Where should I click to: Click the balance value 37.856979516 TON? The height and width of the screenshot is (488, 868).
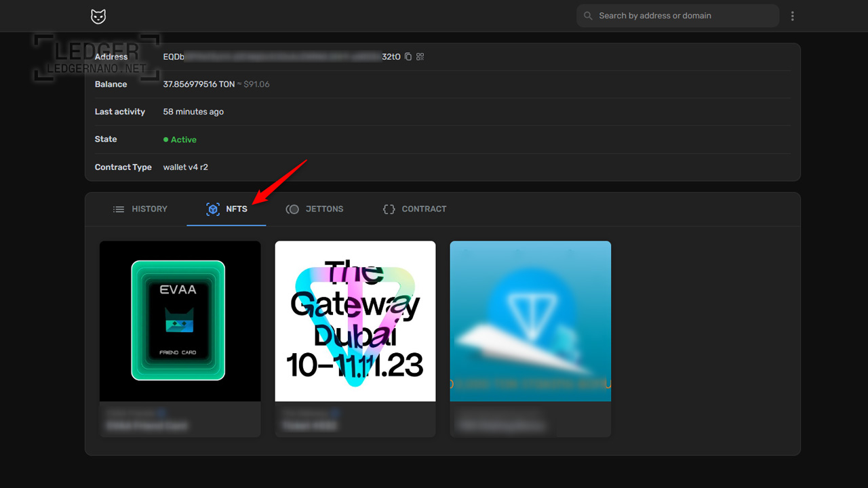(x=199, y=85)
